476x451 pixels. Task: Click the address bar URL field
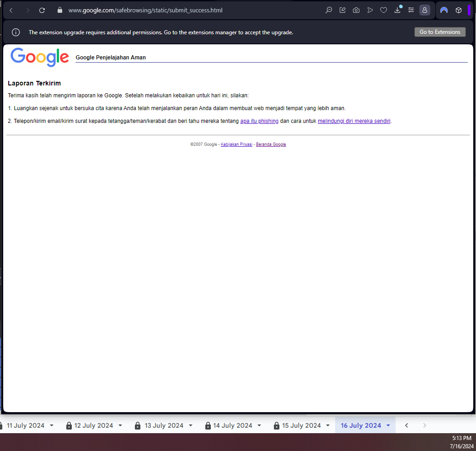pyautogui.click(x=145, y=11)
